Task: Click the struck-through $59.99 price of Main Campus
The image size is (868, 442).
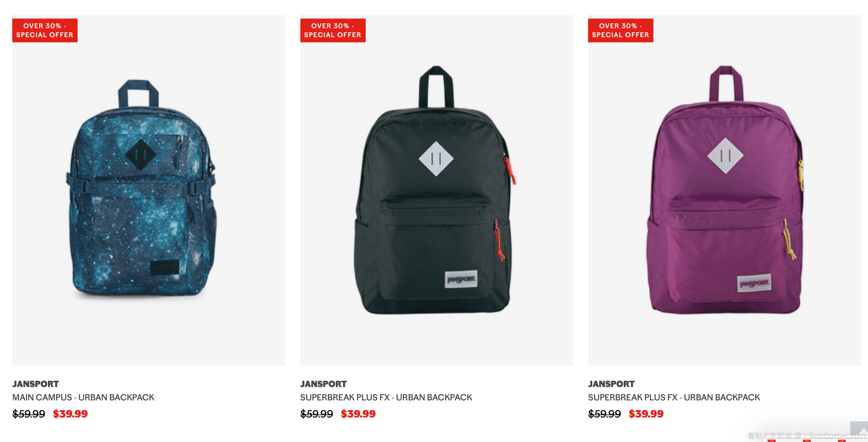Action: coord(29,414)
